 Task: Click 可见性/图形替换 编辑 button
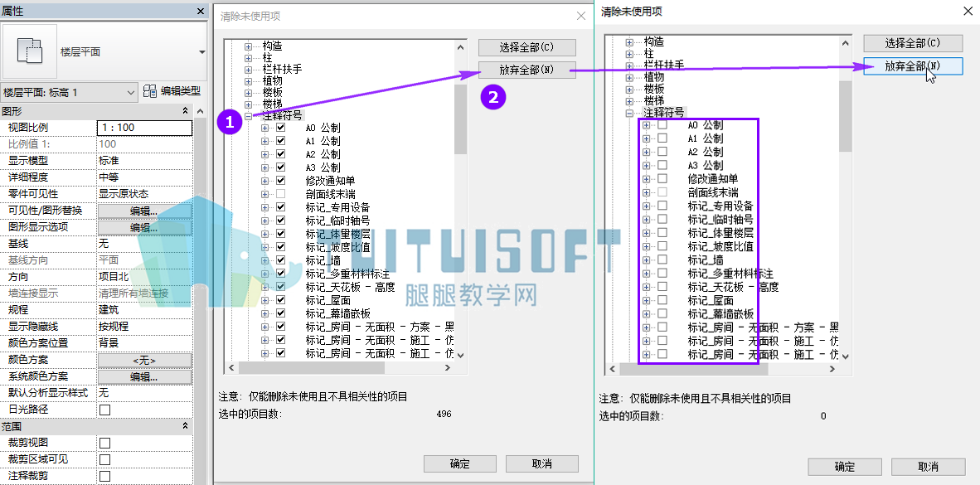coord(144,211)
